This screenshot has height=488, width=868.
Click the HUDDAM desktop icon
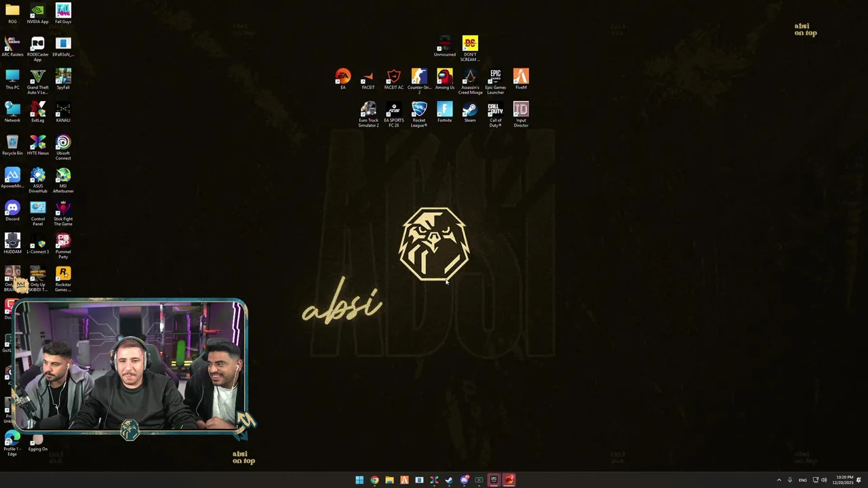(x=12, y=243)
